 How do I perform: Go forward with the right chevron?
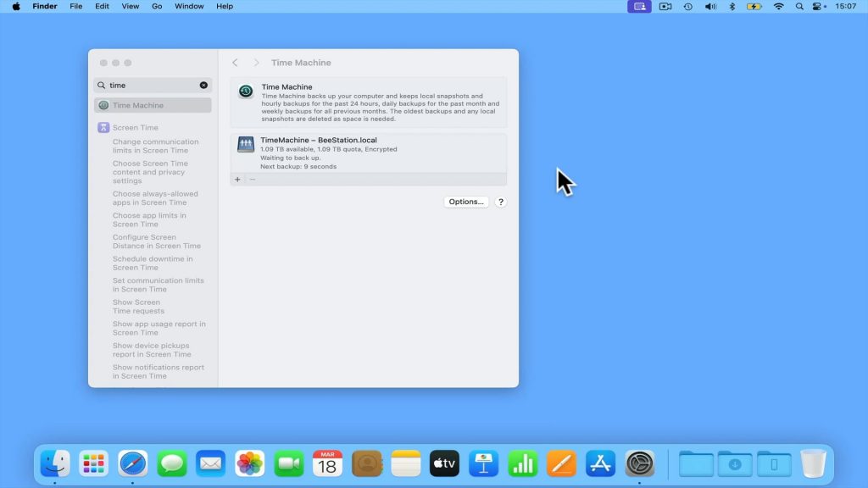[256, 63]
